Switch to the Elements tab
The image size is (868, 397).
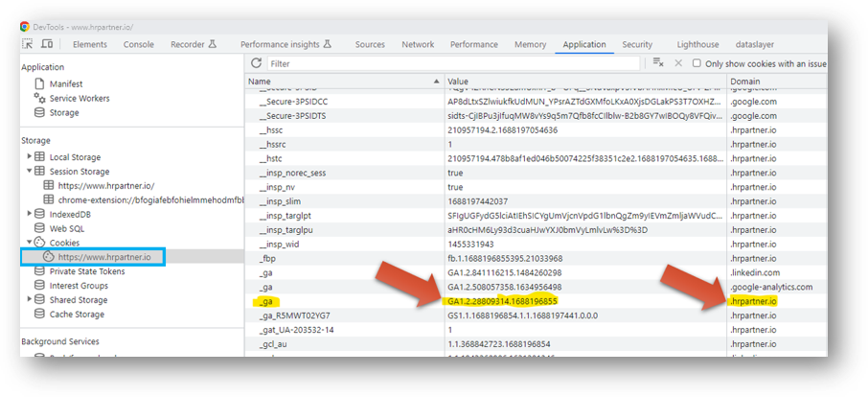[90, 44]
